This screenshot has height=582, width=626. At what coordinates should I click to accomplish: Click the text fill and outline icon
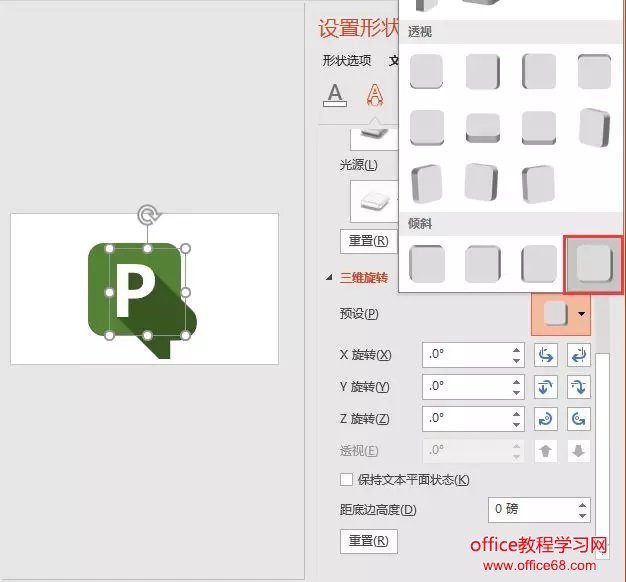point(335,95)
